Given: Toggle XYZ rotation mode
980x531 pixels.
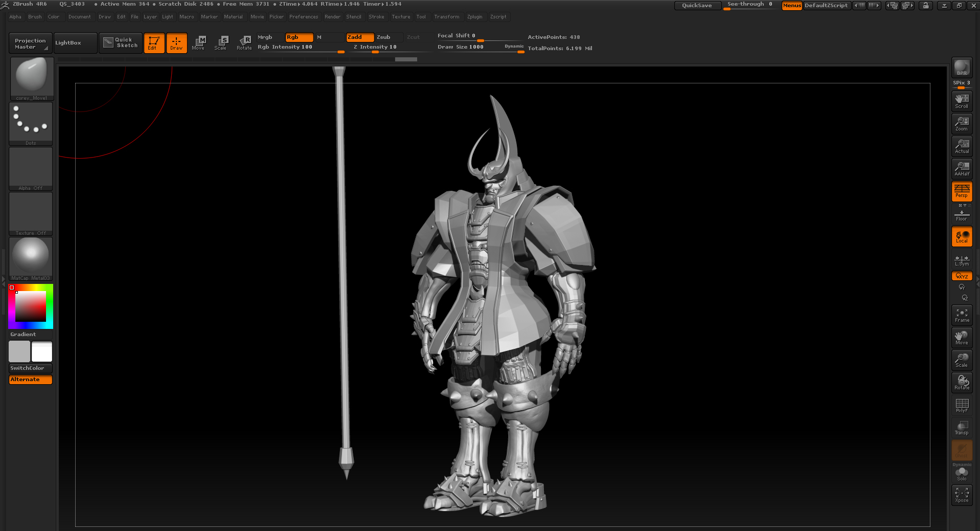Looking at the screenshot, I should (x=962, y=276).
